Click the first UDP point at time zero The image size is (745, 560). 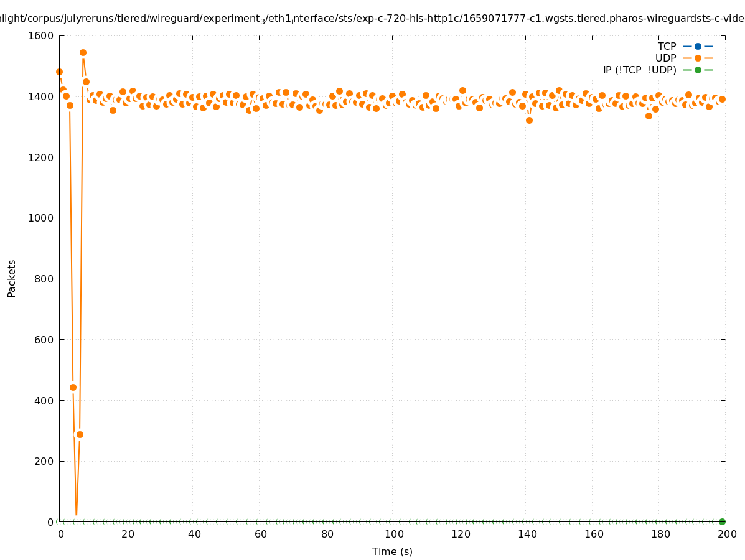pyautogui.click(x=60, y=72)
